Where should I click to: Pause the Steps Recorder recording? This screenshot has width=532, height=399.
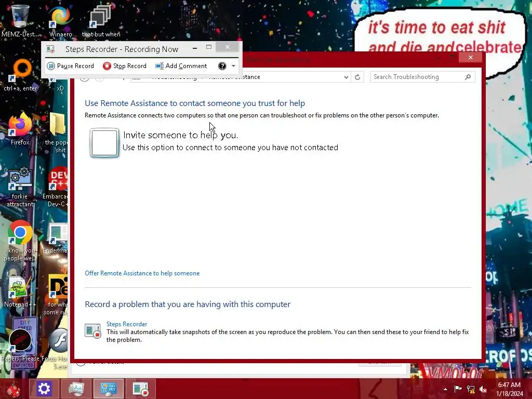(70, 66)
